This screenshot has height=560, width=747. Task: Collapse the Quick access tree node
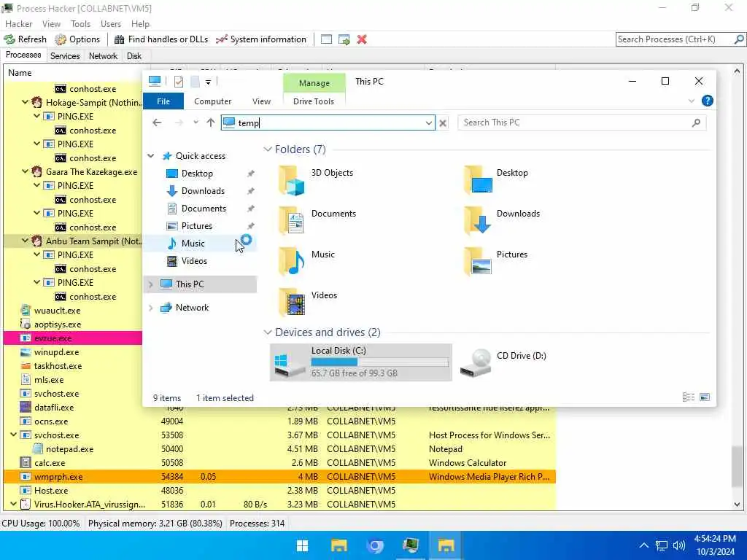pos(151,156)
